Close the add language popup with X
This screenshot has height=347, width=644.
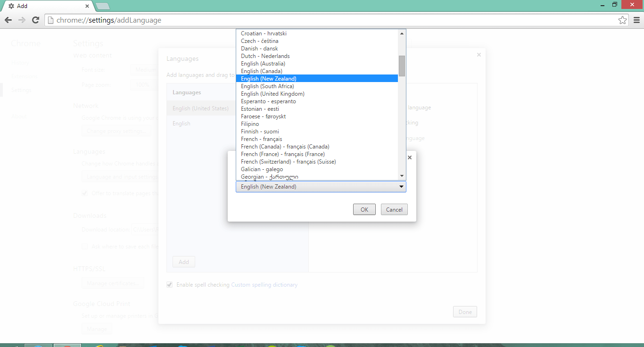pos(409,157)
